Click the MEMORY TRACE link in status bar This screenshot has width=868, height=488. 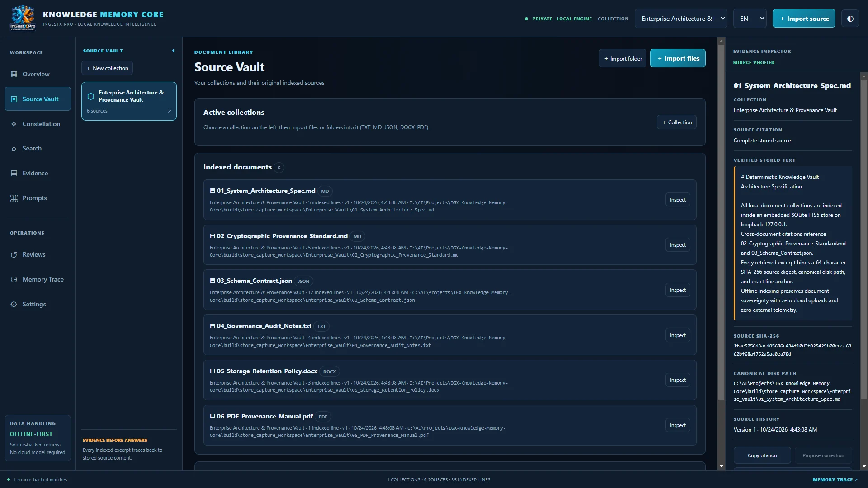(835, 480)
